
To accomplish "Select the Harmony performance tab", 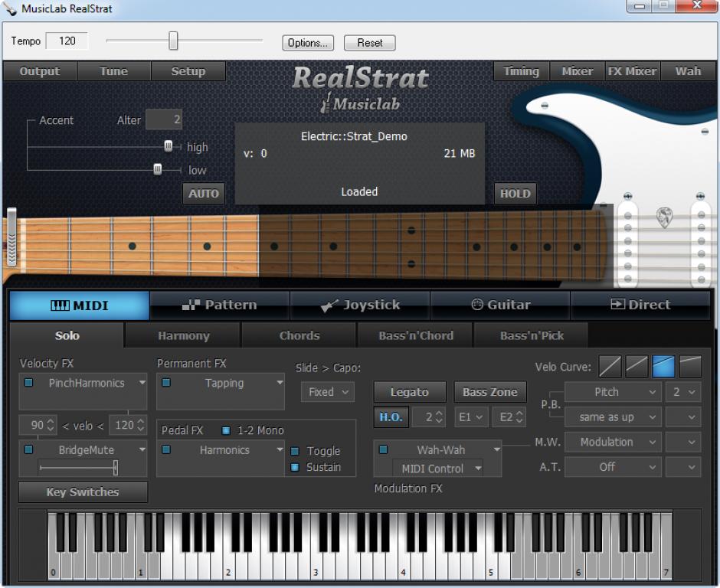I will [x=183, y=335].
